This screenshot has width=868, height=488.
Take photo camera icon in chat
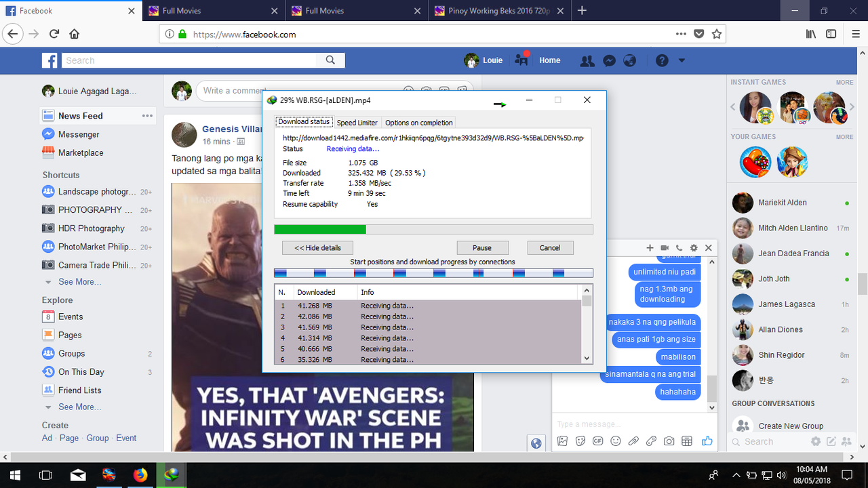(x=669, y=441)
